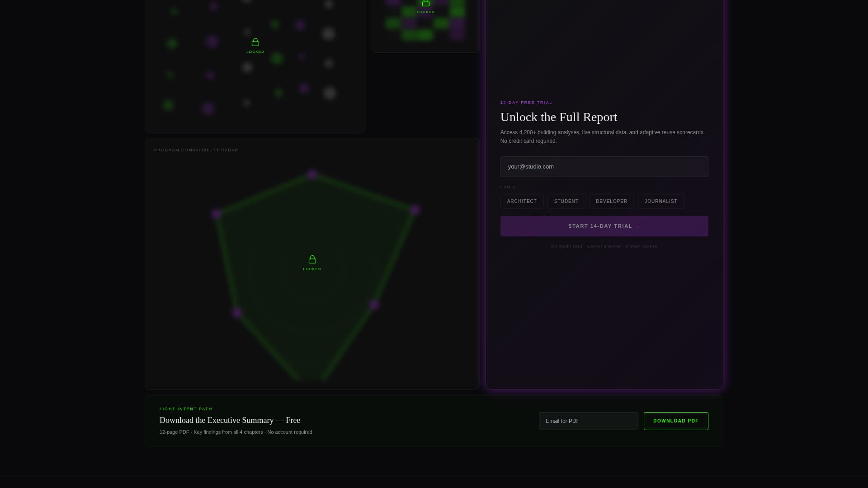Screen dimensions: 868x488
Task: Click the Light Intent Path label
Action: tap(186, 409)
